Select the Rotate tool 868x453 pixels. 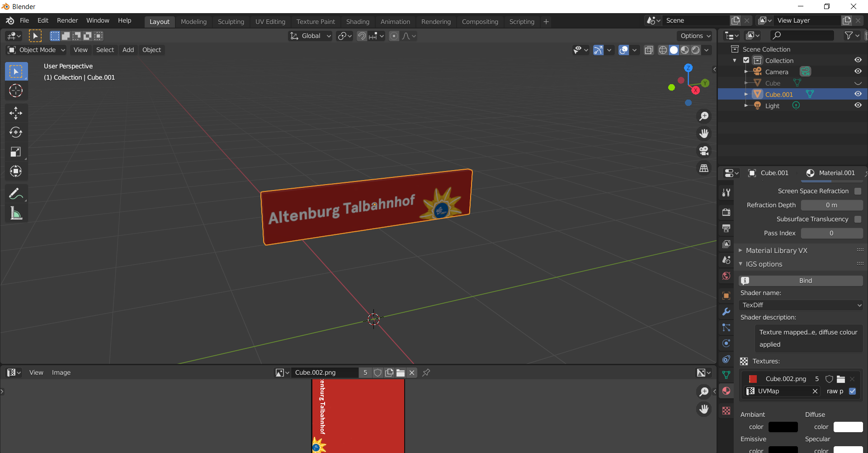(x=16, y=132)
